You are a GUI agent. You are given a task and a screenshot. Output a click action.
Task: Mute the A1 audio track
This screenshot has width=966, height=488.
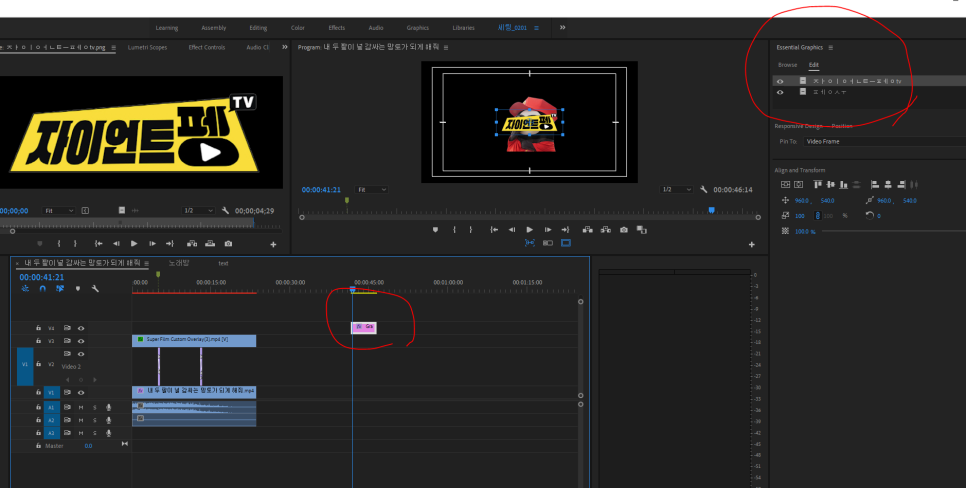[81, 407]
